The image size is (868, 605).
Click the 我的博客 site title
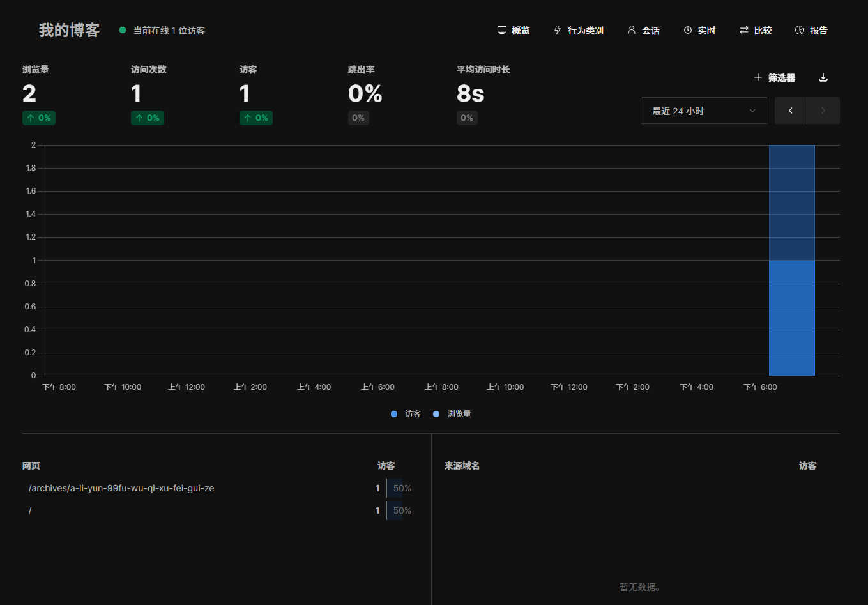pyautogui.click(x=69, y=31)
